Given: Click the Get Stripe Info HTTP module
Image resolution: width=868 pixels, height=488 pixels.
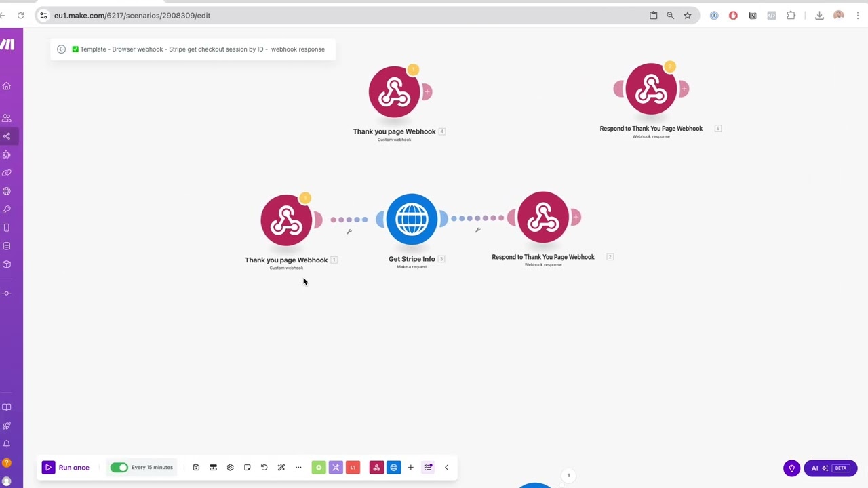Looking at the screenshot, I should click(412, 219).
